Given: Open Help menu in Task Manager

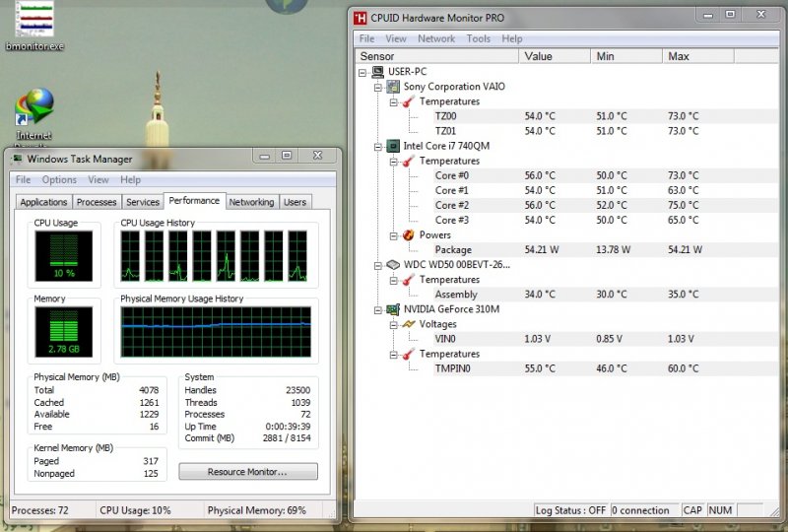Looking at the screenshot, I should [x=130, y=179].
